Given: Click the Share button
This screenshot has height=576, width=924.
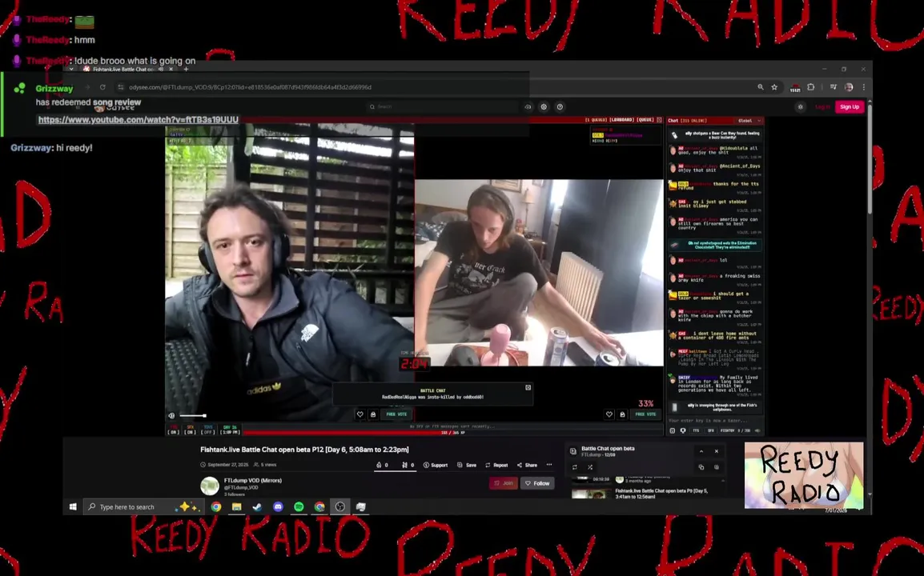Looking at the screenshot, I should tap(528, 465).
